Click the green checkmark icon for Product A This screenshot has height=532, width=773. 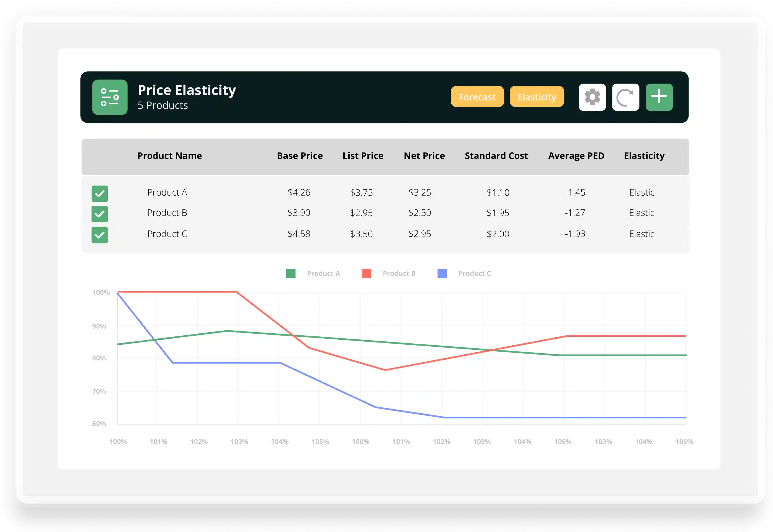(99, 193)
